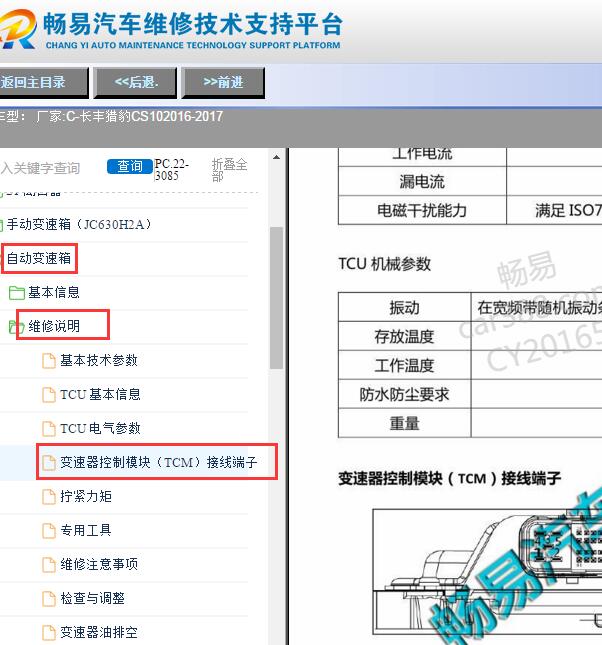This screenshot has width=602, height=645.
Task: Open the 检查与调整 document
Action: click(93, 598)
